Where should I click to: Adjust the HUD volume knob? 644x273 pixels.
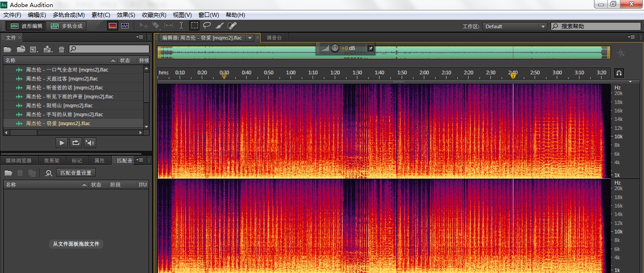tap(335, 48)
